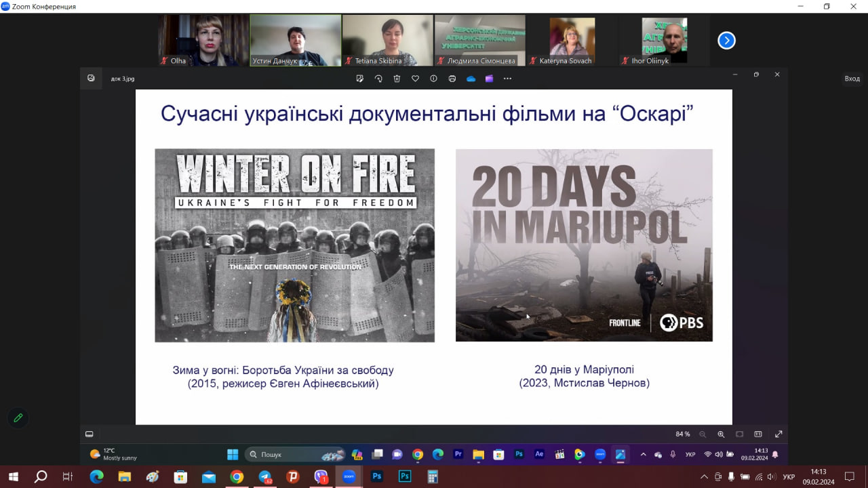This screenshot has width=868, height=488.
Task: Open the Photos app icon in shared taskbar
Action: [x=620, y=454]
